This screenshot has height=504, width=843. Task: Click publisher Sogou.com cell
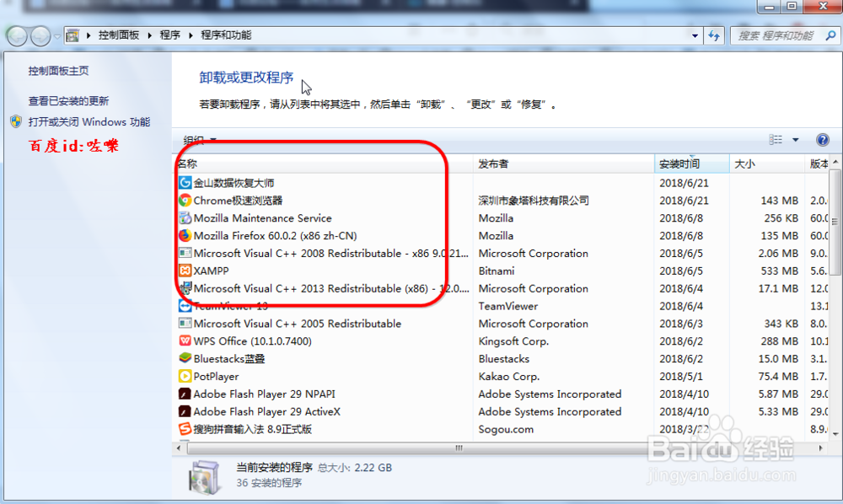[506, 429]
